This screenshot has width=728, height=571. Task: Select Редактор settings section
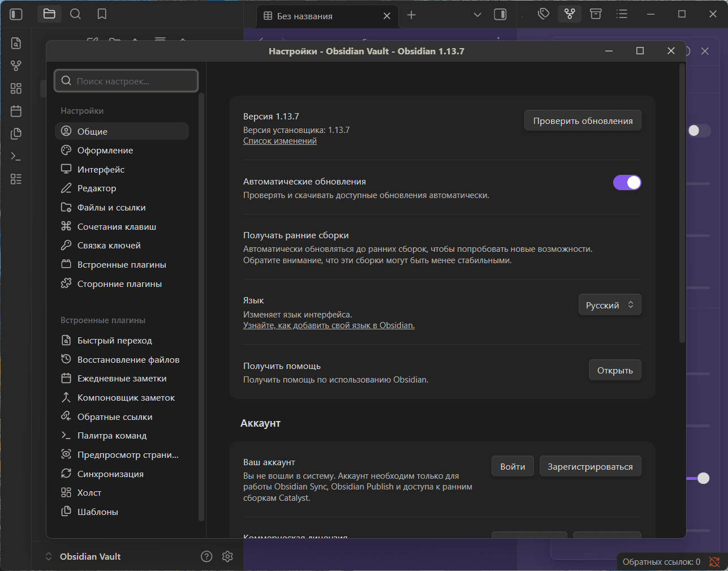coord(122,188)
